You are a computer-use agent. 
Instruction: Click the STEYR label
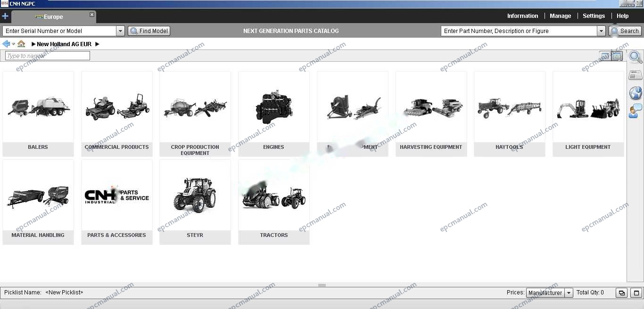pyautogui.click(x=195, y=235)
